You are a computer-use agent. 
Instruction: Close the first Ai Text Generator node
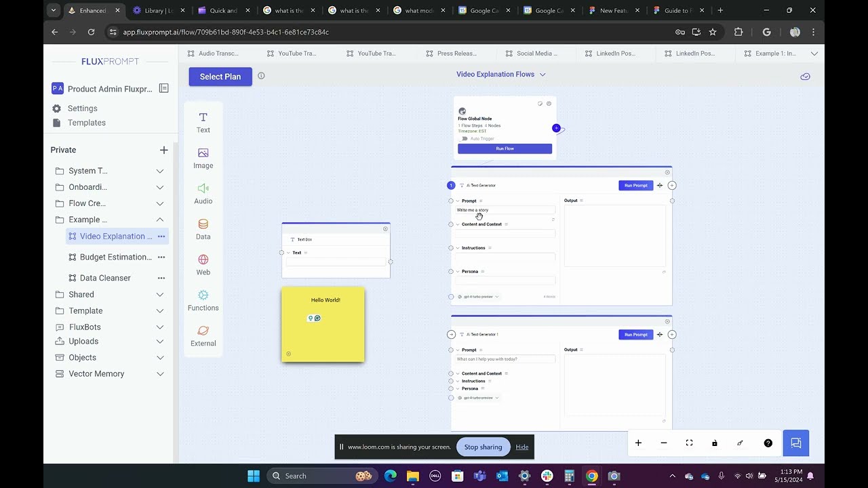click(667, 172)
